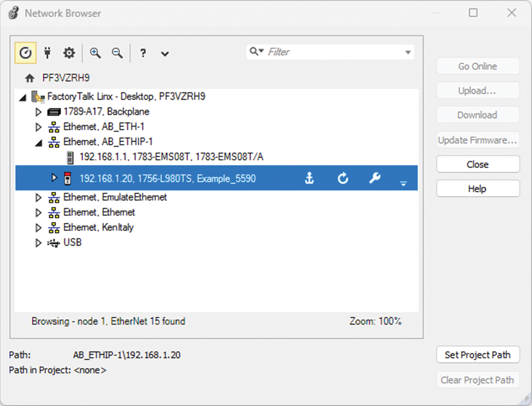This screenshot has height=406, width=532.
Task: Click the Close button
Action: (477, 164)
